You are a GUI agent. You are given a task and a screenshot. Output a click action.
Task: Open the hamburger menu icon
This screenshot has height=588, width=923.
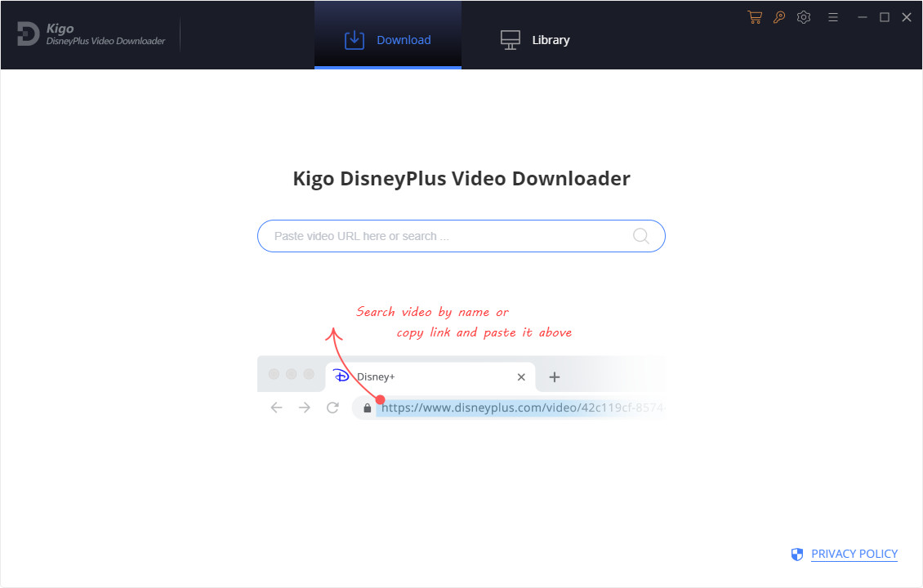[833, 17]
